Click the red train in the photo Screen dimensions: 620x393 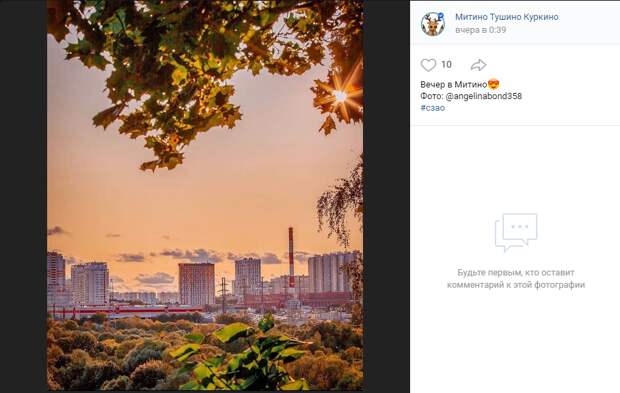(x=126, y=311)
